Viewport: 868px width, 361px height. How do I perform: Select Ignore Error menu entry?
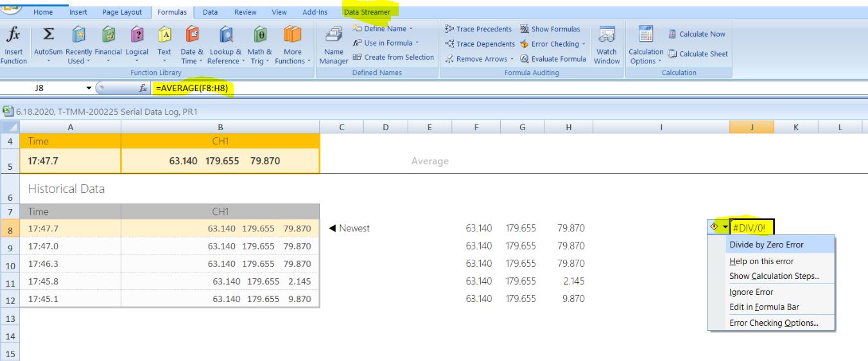770,292
